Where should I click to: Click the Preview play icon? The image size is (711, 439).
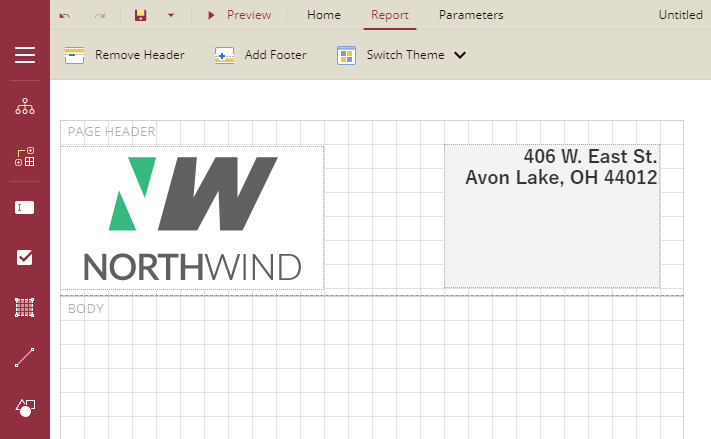(211, 15)
